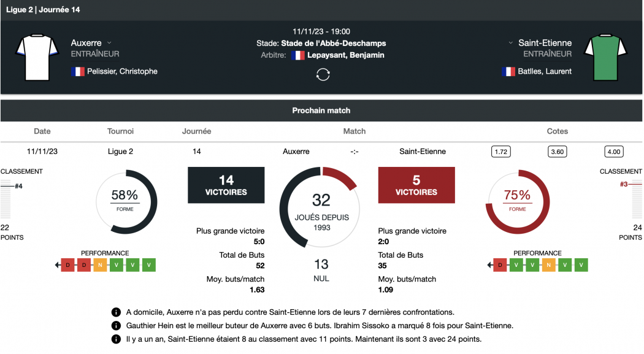Click Saint-Etienne's total goals value 35
This screenshot has height=354, width=644.
[x=382, y=266]
